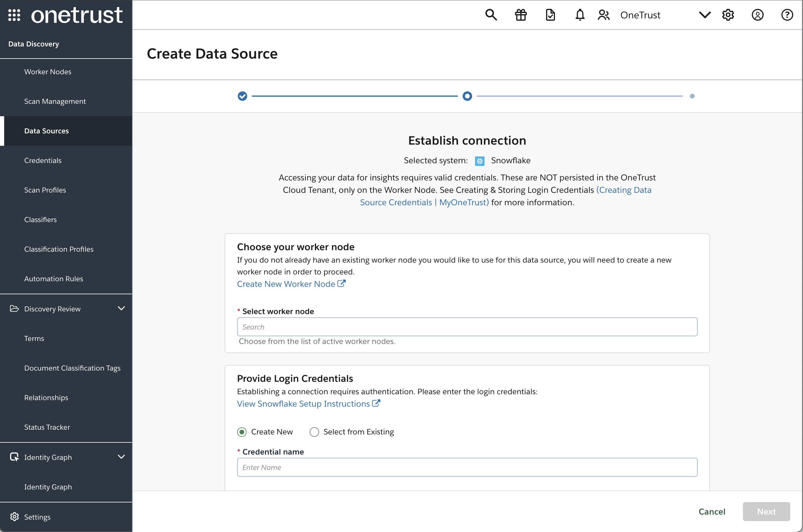
Task: Go to Scan Management in the sidebar
Action: [x=55, y=101]
